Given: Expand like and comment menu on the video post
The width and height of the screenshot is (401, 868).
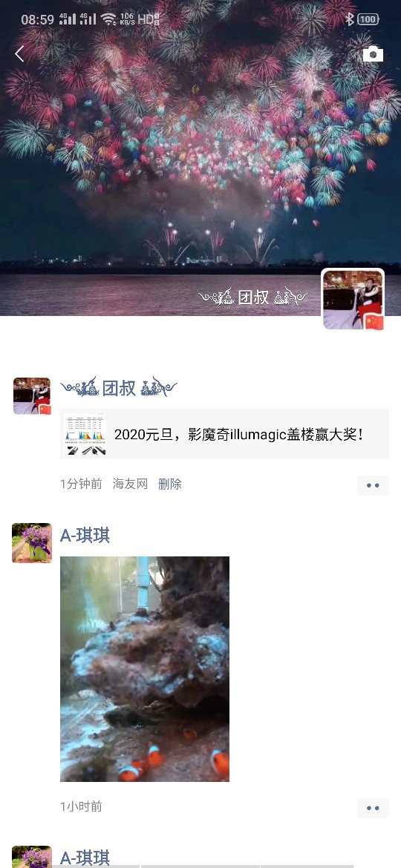Looking at the screenshot, I should 373,808.
